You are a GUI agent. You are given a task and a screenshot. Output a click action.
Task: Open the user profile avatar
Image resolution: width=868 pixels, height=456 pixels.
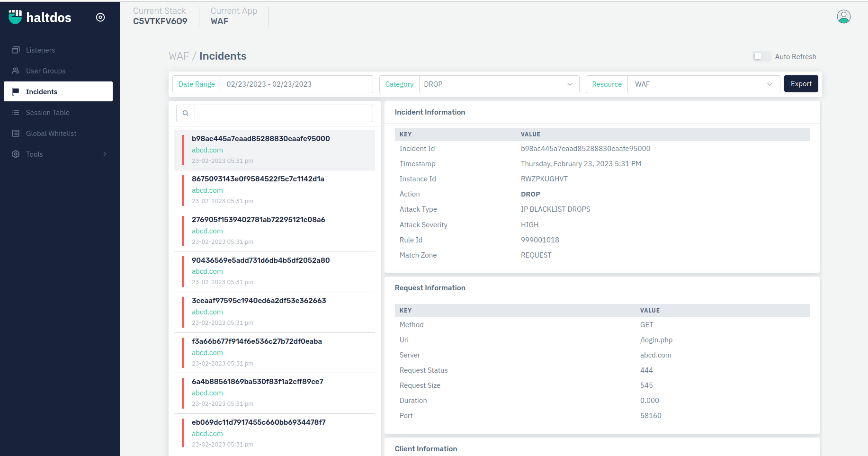tap(843, 17)
